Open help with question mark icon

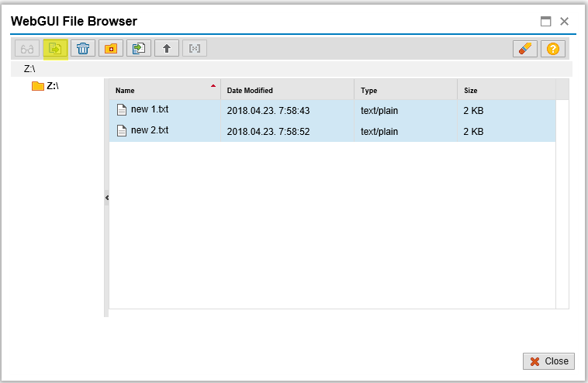553,49
